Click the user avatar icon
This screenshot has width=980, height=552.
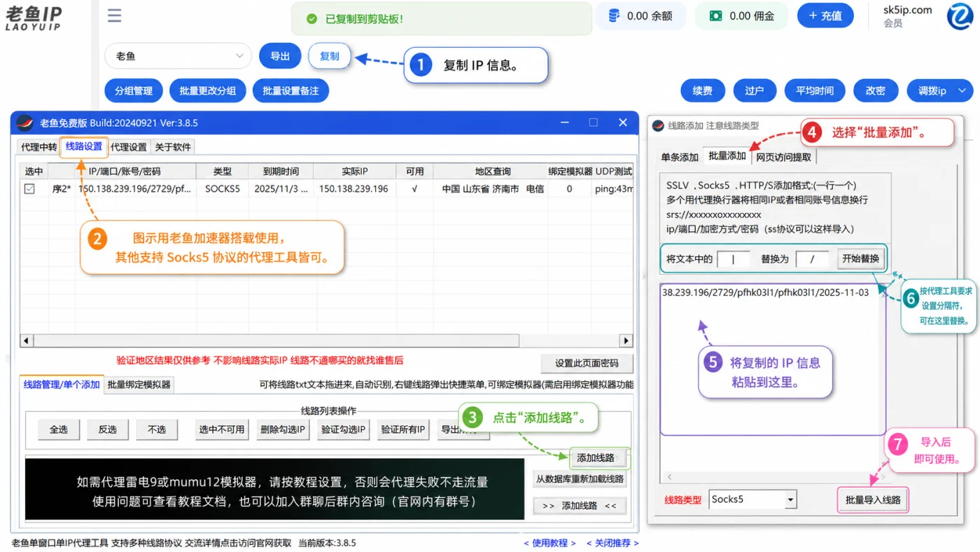click(x=960, y=16)
